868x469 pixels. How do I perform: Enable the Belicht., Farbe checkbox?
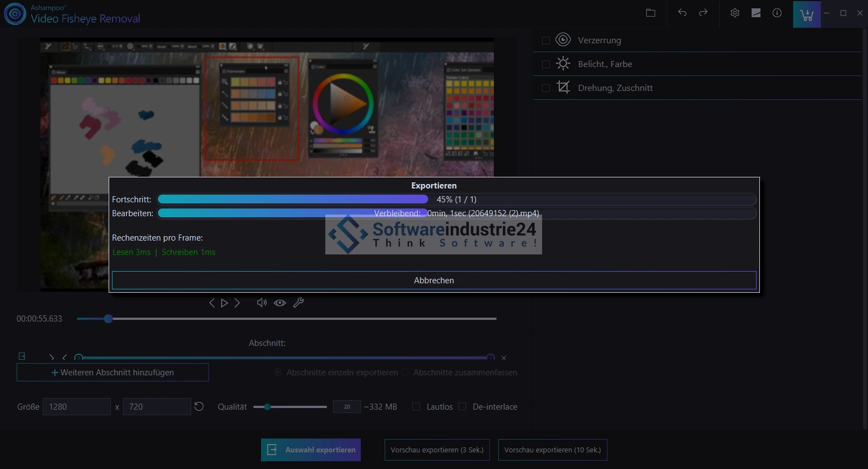pyautogui.click(x=546, y=64)
